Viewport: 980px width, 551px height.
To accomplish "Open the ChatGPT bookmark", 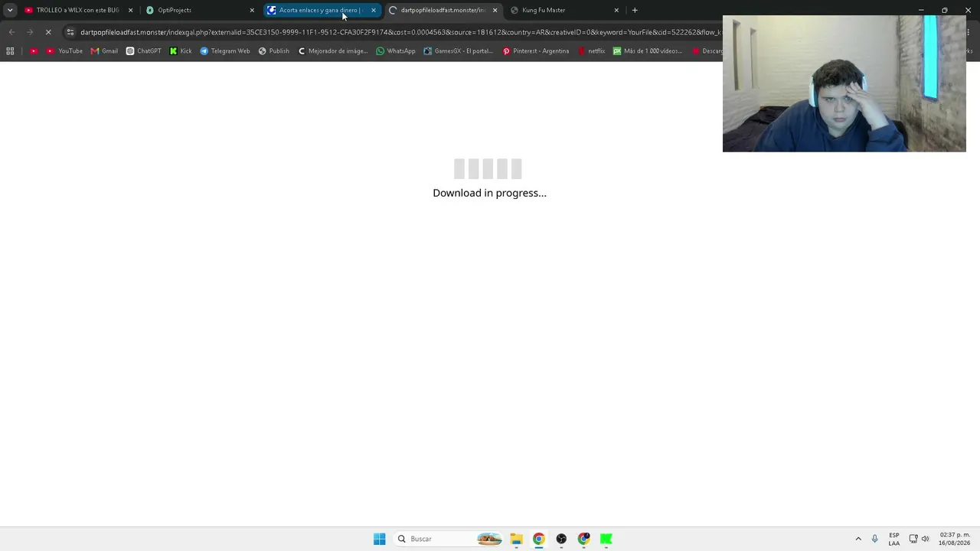I will [144, 51].
